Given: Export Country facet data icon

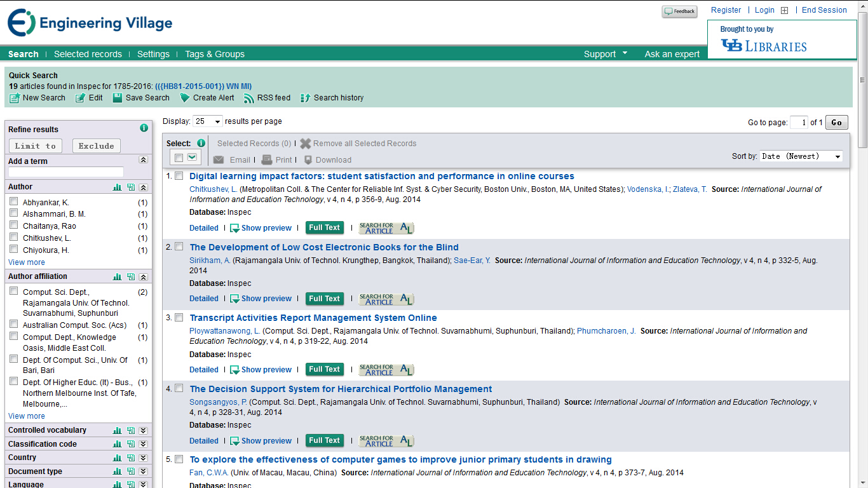Looking at the screenshot, I should [x=130, y=457].
